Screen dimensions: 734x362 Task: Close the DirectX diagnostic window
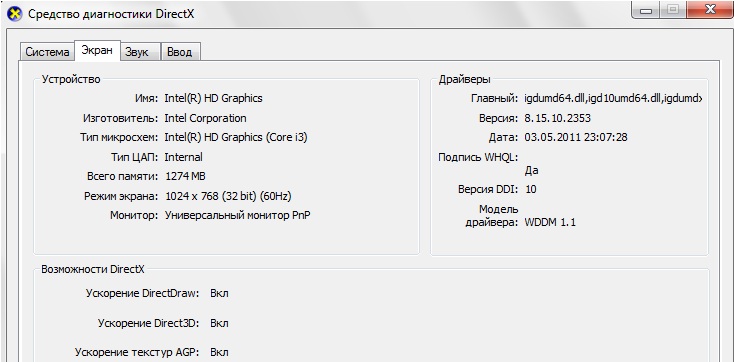pyautogui.click(x=711, y=10)
